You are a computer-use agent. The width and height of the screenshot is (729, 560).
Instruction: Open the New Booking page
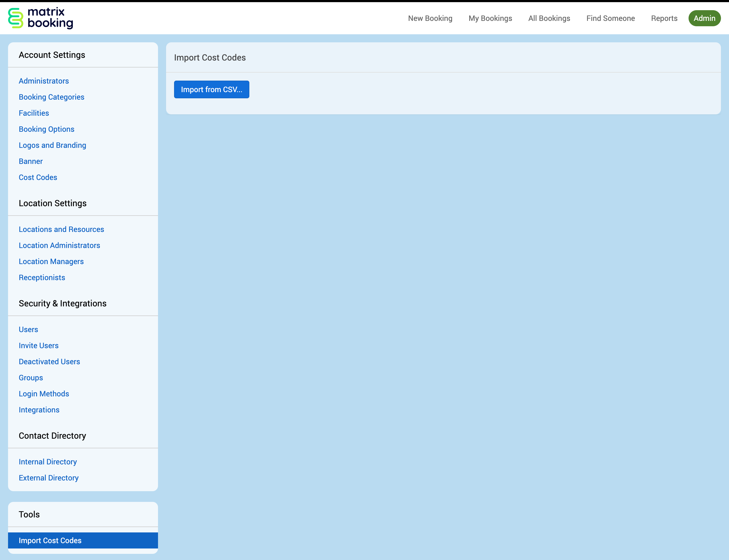pos(430,18)
